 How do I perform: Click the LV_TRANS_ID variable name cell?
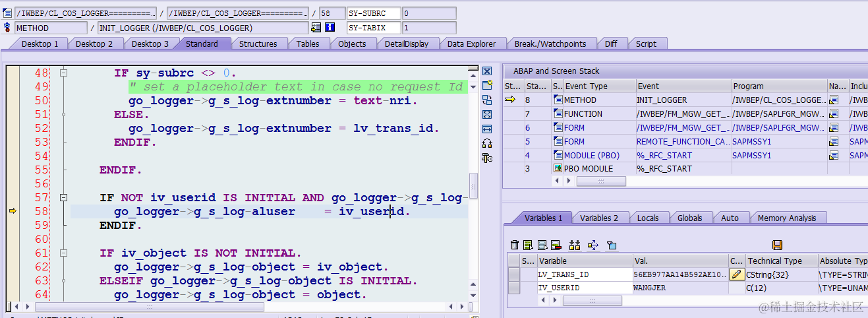[584, 274]
